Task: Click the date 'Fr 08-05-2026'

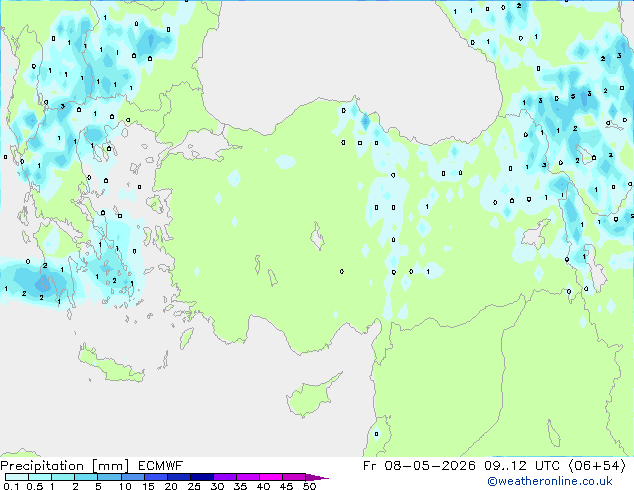Action: [x=419, y=466]
